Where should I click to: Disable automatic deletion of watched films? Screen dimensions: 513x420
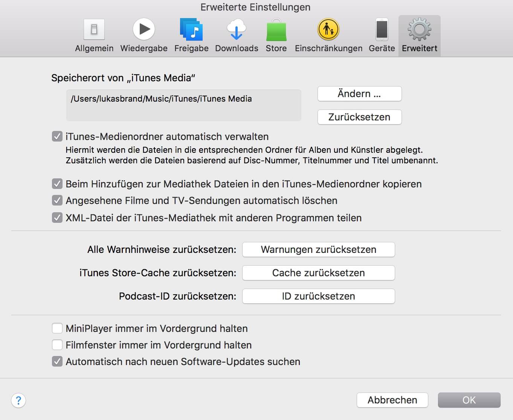tap(57, 200)
